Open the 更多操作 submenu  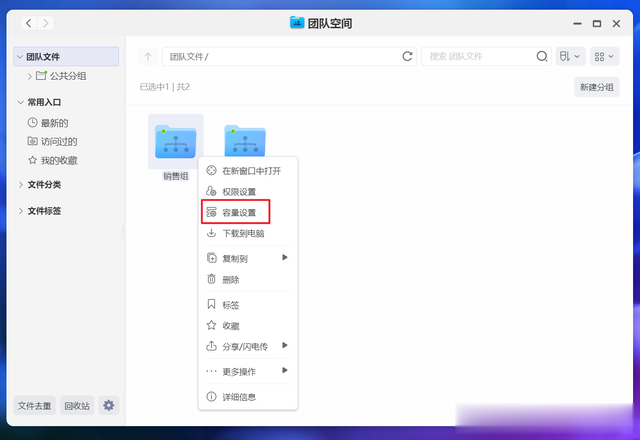click(248, 371)
